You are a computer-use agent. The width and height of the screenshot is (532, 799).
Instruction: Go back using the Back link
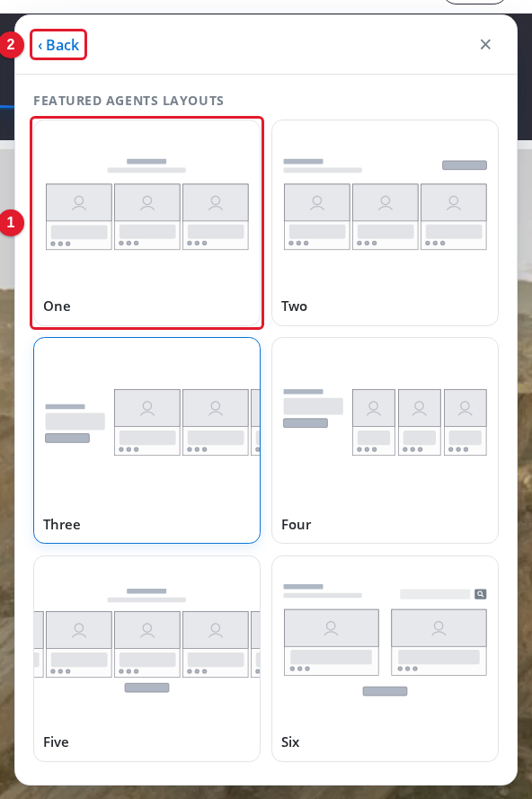(58, 45)
